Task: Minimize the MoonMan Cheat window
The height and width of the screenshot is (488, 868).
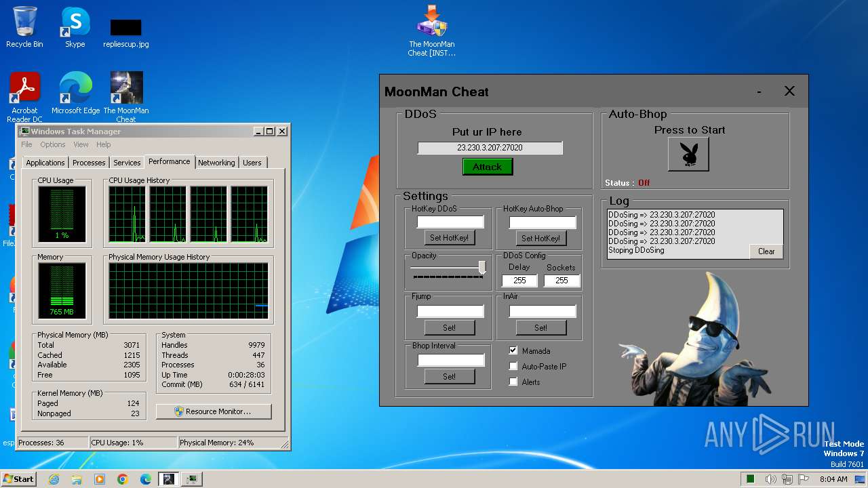Action: pos(759,91)
